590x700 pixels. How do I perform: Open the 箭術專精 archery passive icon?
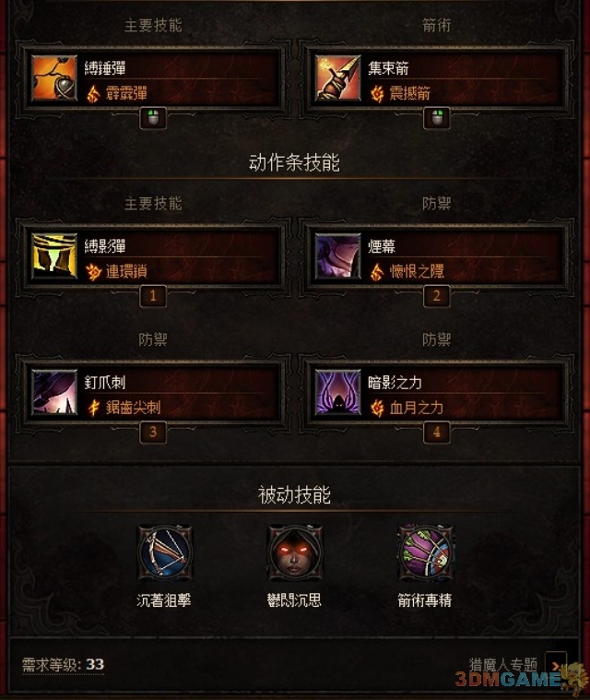[x=425, y=552]
